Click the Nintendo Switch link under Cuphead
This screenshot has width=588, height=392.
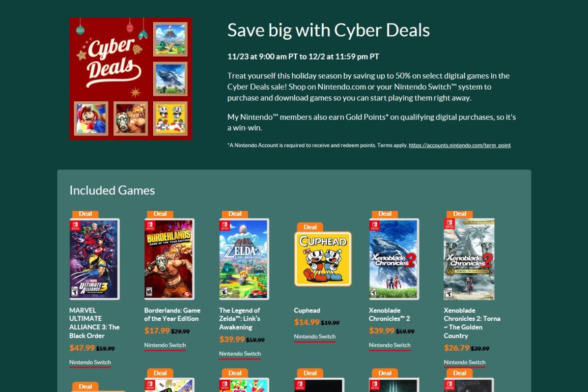pyautogui.click(x=315, y=337)
